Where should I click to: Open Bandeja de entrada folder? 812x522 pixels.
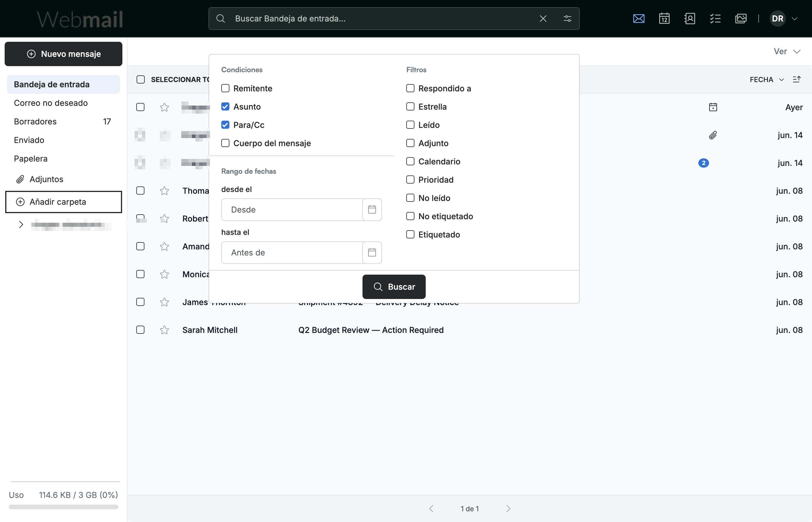coord(64,84)
